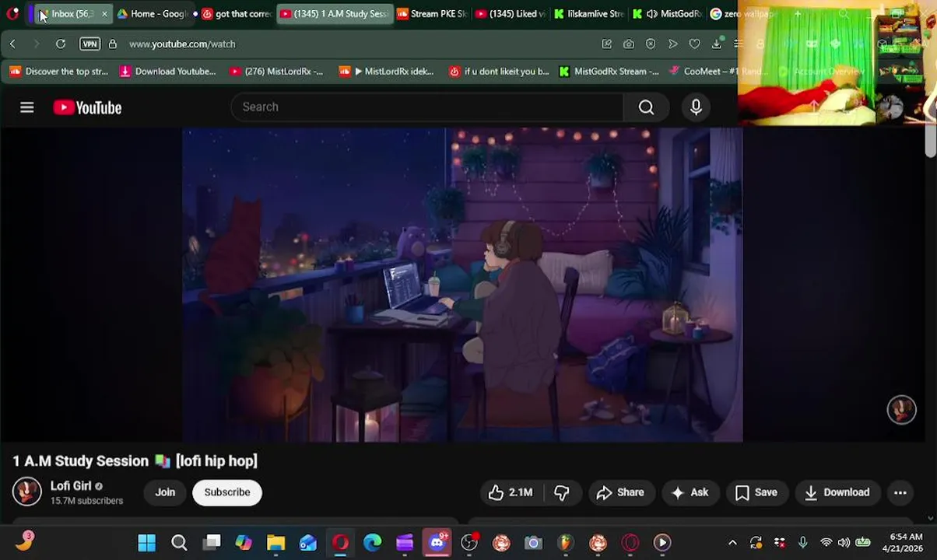Open 'Discover the top str...' bookmark
Screen dimensions: 937x560
coord(59,72)
